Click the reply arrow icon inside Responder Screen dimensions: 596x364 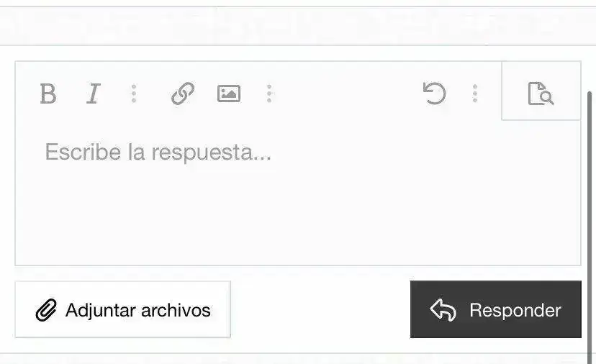(443, 309)
